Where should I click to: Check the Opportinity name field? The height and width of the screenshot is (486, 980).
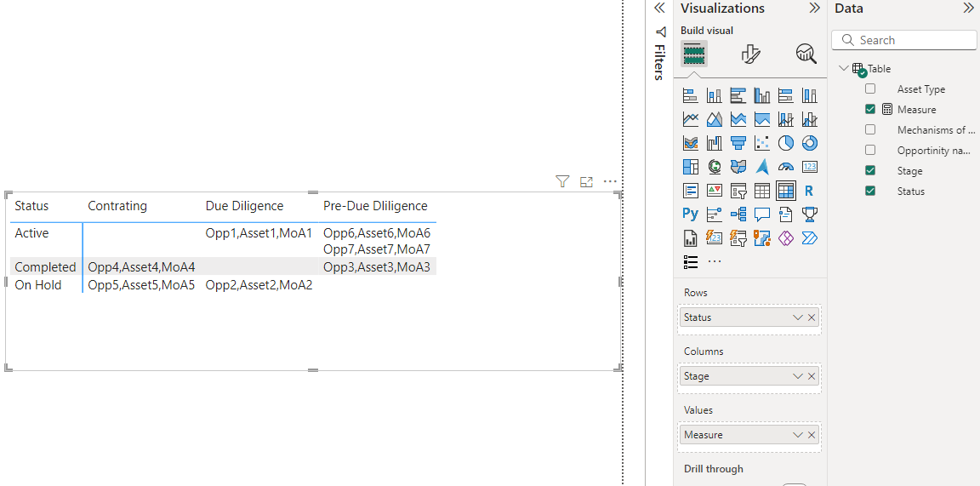[x=870, y=150]
